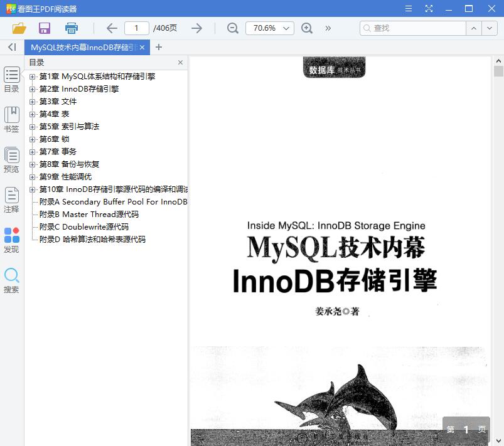Image resolution: width=504 pixels, height=446 pixels.
Task: Jump to 第1章 MySQL体系结构和存储引擎
Action: [97, 77]
